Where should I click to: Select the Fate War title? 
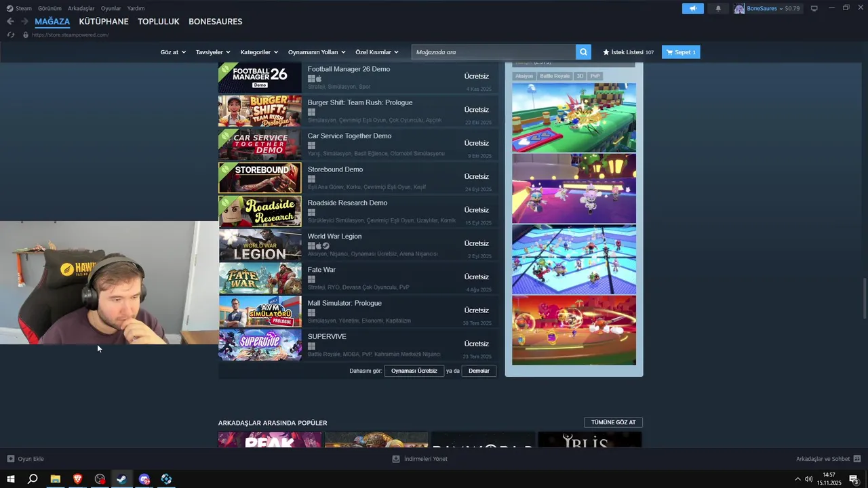pyautogui.click(x=321, y=270)
